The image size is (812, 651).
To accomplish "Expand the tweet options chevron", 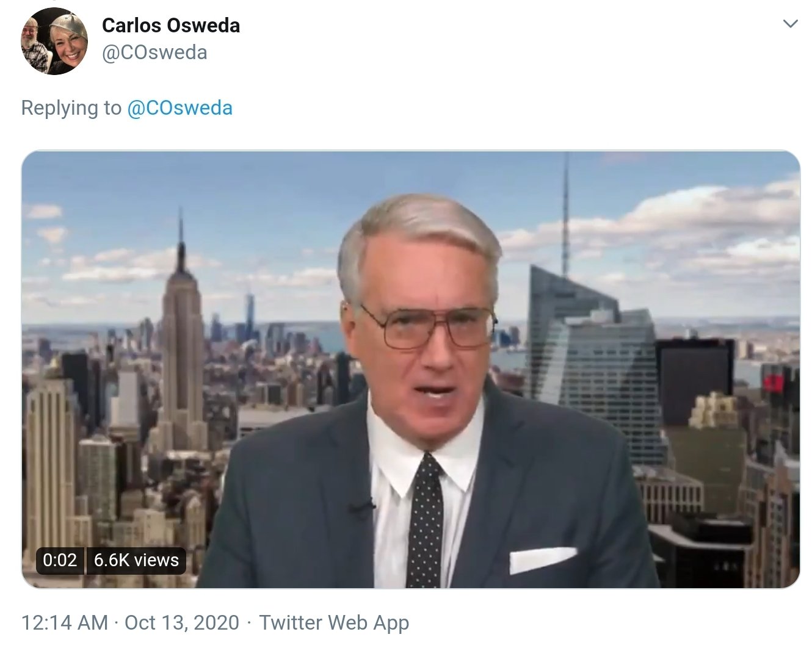I will (x=790, y=24).
